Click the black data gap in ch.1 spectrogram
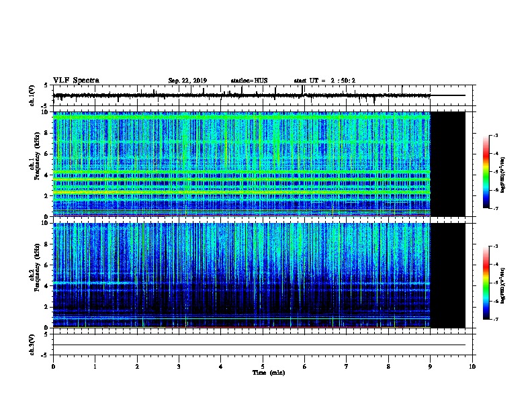532x411 pixels. point(448,164)
